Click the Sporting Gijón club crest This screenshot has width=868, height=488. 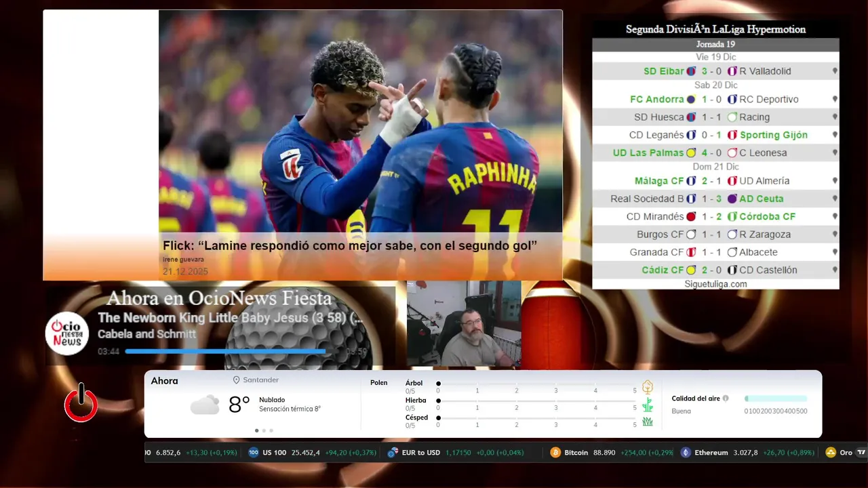[x=732, y=136]
